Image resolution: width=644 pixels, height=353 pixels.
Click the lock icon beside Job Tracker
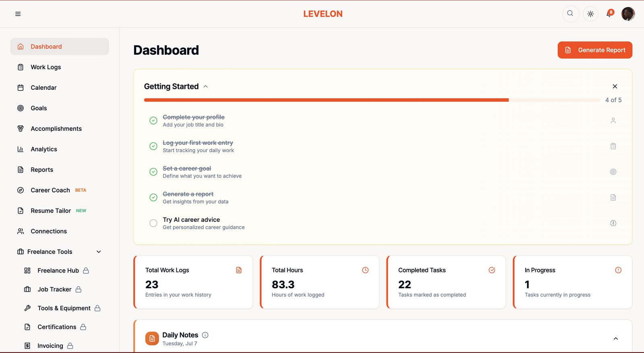(78, 289)
